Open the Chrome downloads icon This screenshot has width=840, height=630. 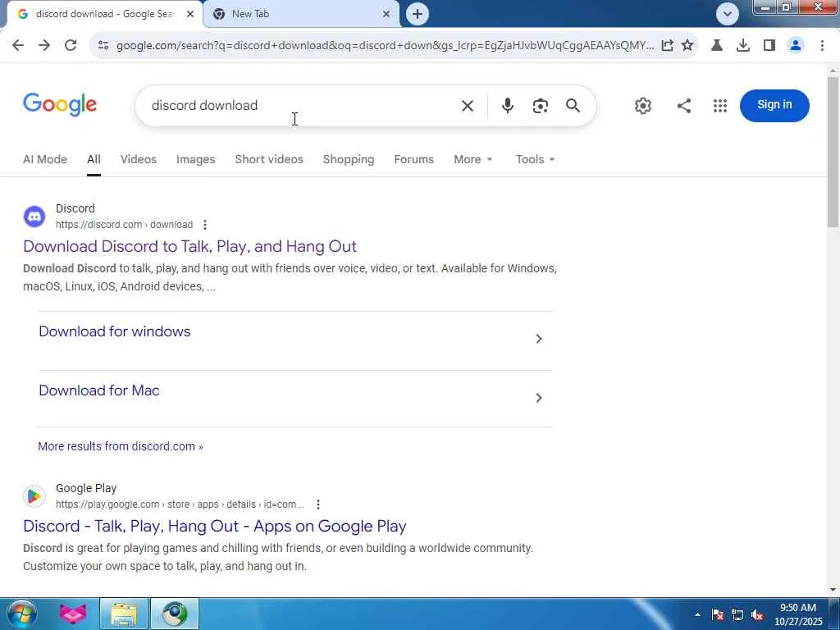click(x=743, y=46)
